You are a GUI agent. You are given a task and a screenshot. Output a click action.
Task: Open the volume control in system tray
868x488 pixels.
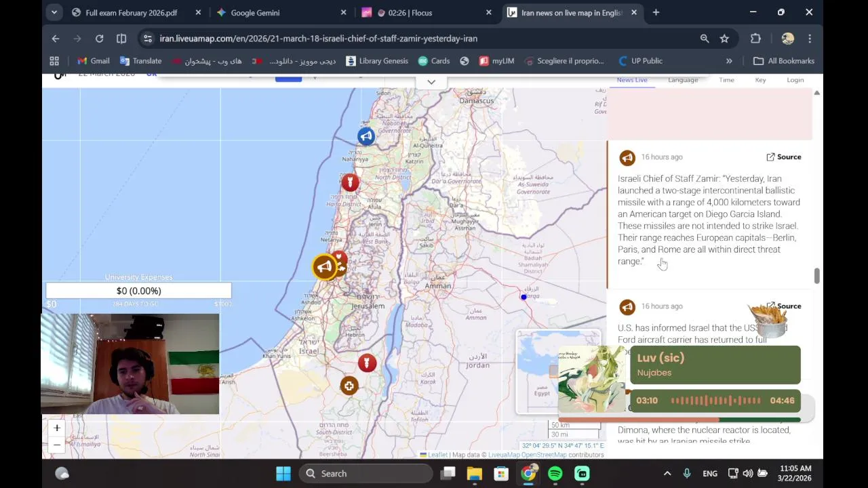click(747, 474)
